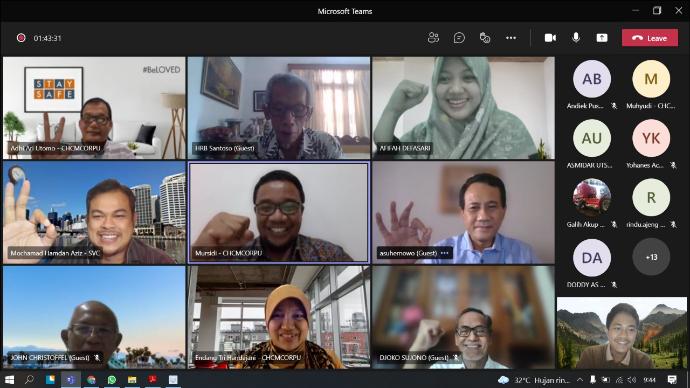Click Mursidi's highlighted video tile
The height and width of the screenshot is (388, 690).
point(279,212)
